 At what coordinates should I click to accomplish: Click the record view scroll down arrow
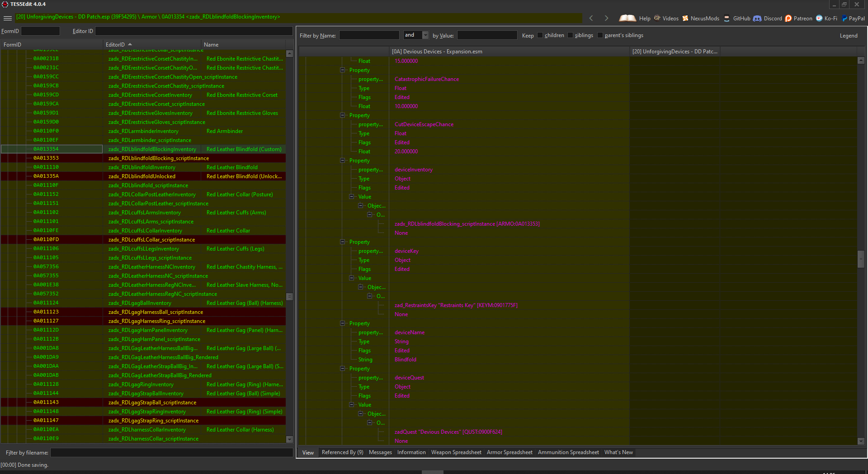pos(861,441)
